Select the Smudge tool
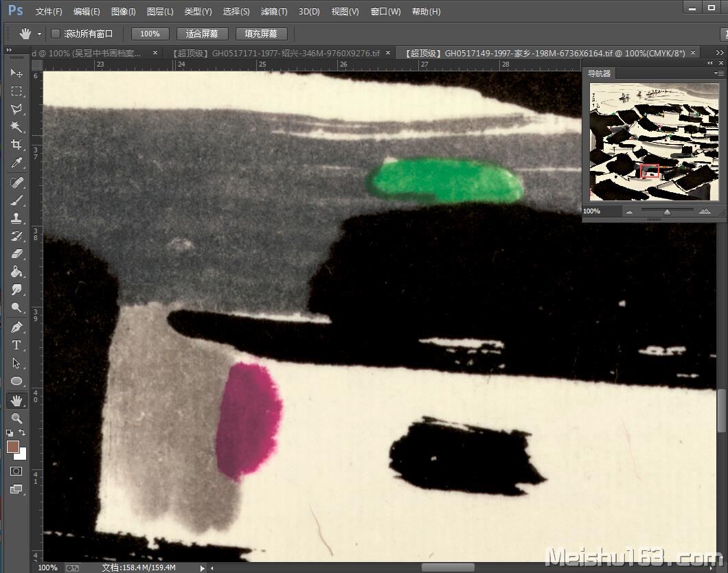The height and width of the screenshot is (573, 728). pyautogui.click(x=16, y=290)
